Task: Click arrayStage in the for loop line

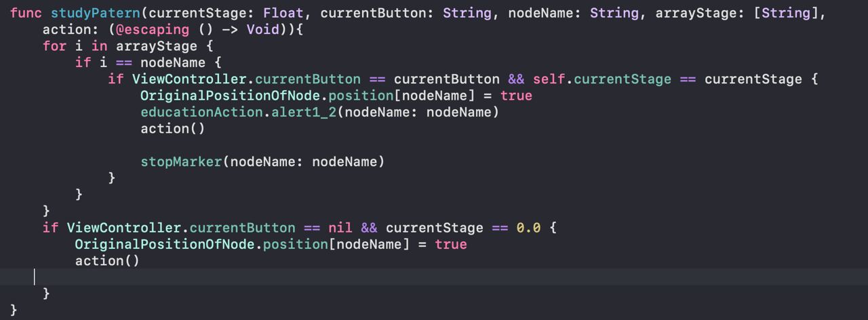Action: point(155,46)
